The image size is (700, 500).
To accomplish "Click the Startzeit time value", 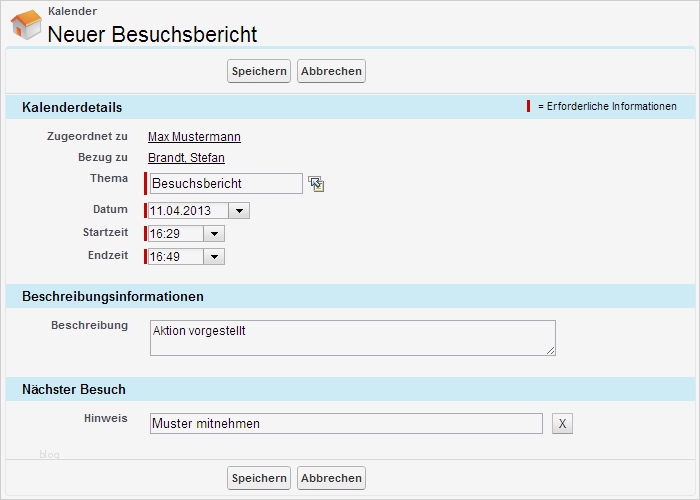I will [x=175, y=234].
